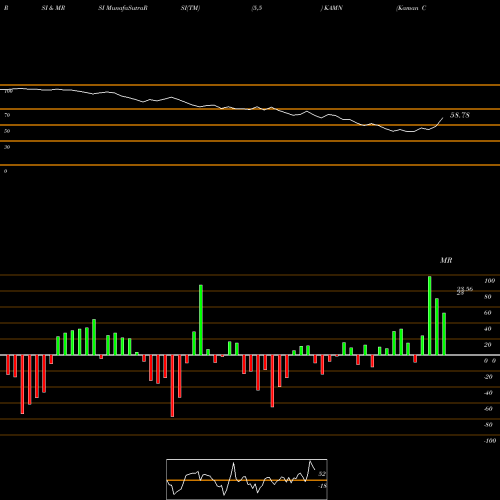Click the MR label above the histogram
This screenshot has height=500, width=500.
(446, 260)
